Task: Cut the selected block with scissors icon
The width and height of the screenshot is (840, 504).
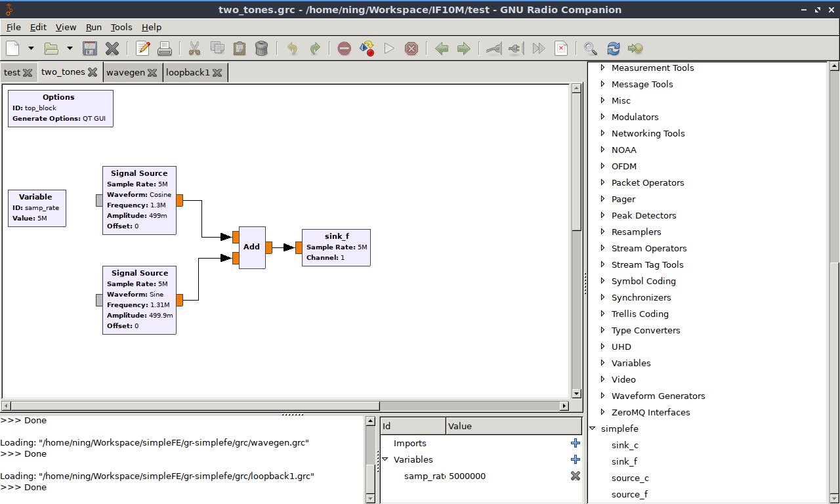Action: point(194,48)
